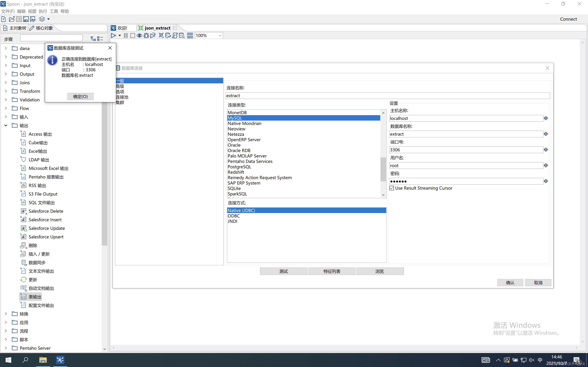Click the Open file folder icon
The height and width of the screenshot is (367, 588).
pos(12,19)
